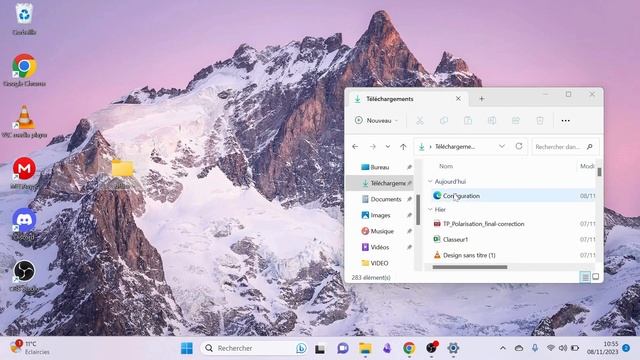Open File Explorer from the taskbar
The image size is (640, 360).
pos(365,348)
